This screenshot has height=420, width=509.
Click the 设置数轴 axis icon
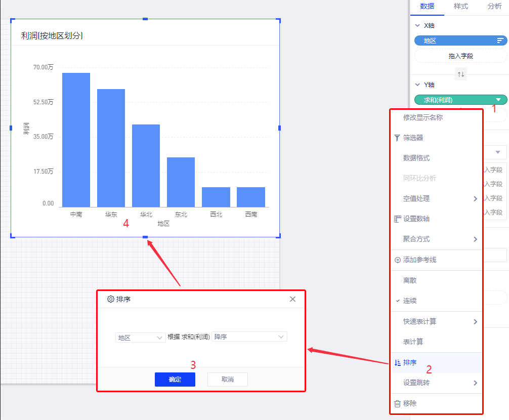(397, 219)
